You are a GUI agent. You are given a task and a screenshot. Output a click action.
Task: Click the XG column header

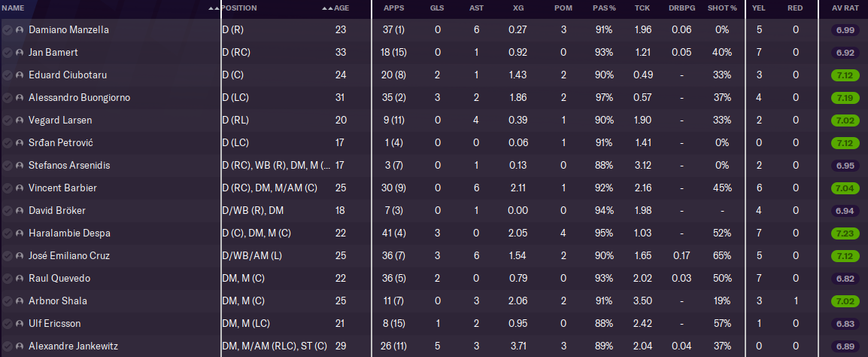pos(518,8)
